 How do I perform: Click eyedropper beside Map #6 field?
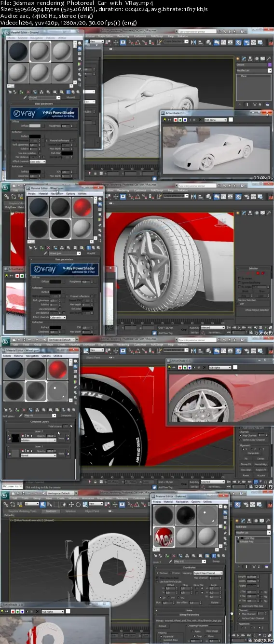(x=20, y=415)
